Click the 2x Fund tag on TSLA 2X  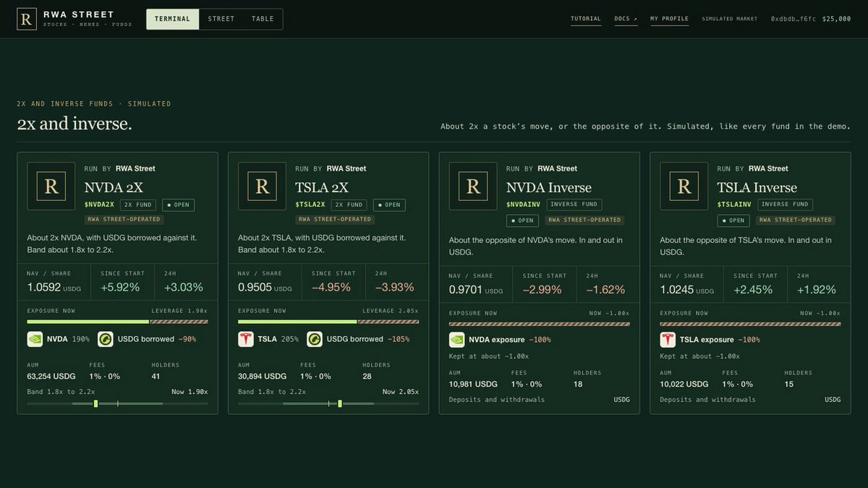(349, 205)
